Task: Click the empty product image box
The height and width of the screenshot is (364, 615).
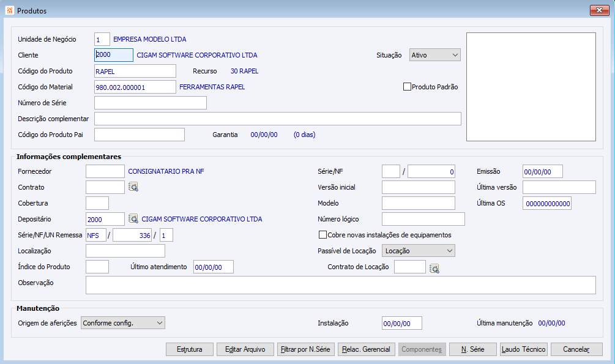Action: (x=531, y=87)
